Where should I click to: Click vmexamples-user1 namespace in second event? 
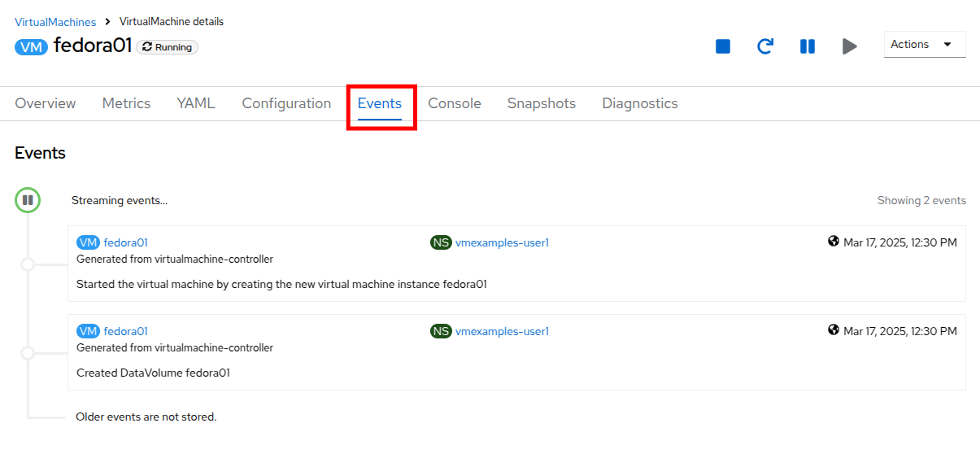502,331
